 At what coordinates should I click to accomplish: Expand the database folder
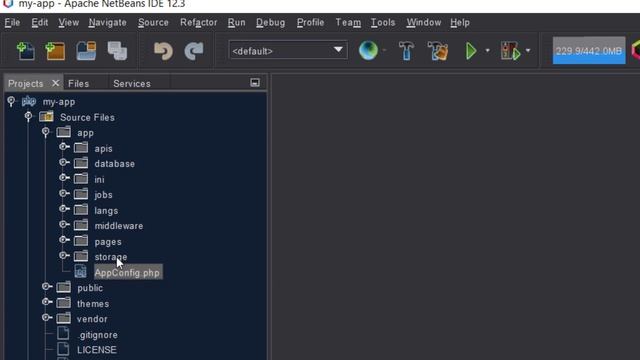pos(64,162)
